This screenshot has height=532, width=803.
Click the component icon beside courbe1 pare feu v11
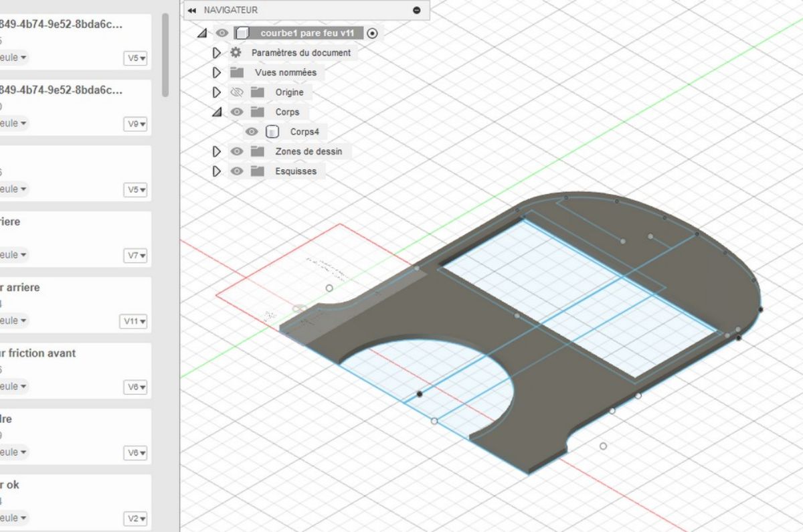[244, 33]
